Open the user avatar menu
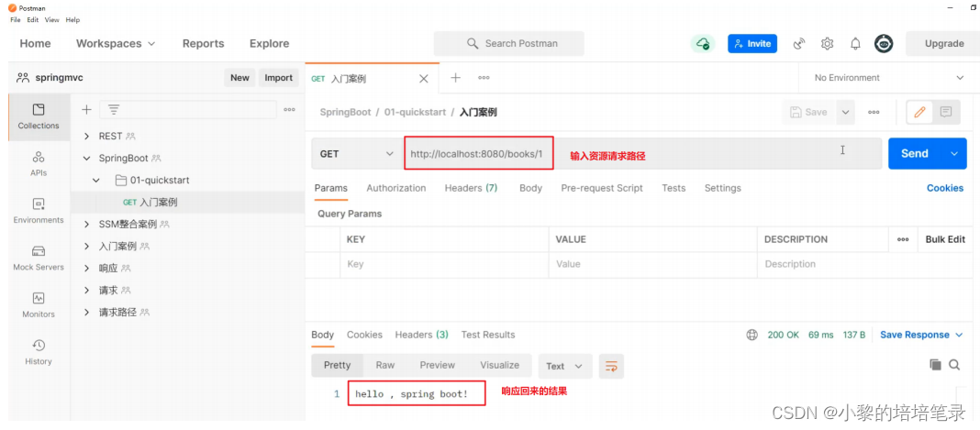 [883, 44]
